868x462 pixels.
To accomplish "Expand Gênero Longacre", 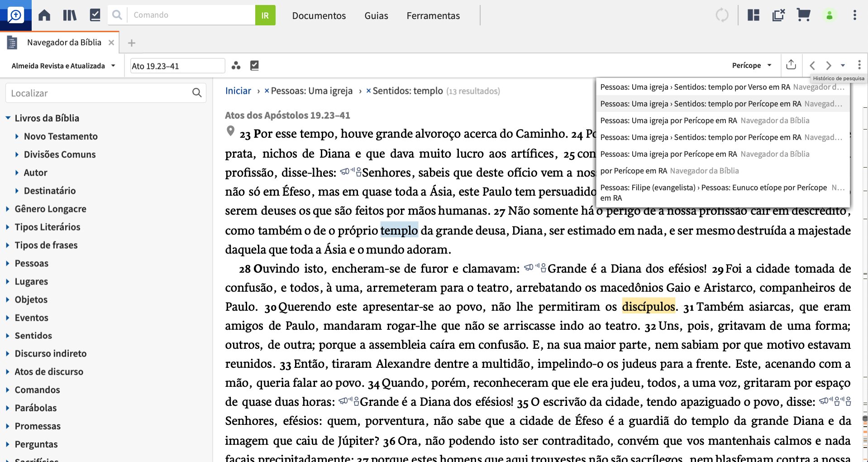I will 8,209.
